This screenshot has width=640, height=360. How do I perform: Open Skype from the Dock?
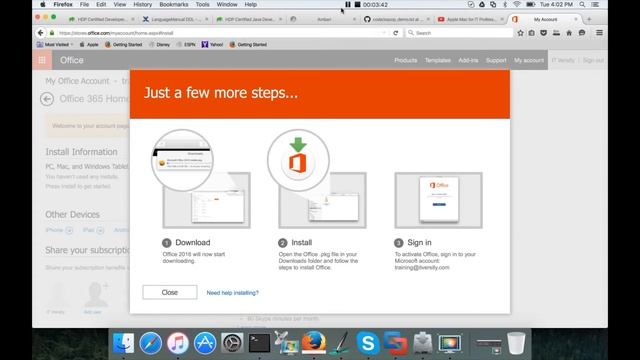pos(368,343)
